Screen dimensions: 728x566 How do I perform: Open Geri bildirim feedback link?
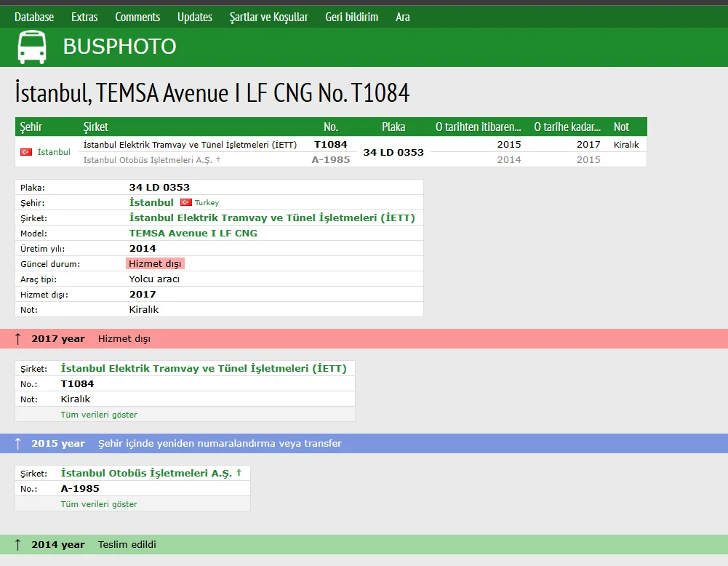click(352, 17)
